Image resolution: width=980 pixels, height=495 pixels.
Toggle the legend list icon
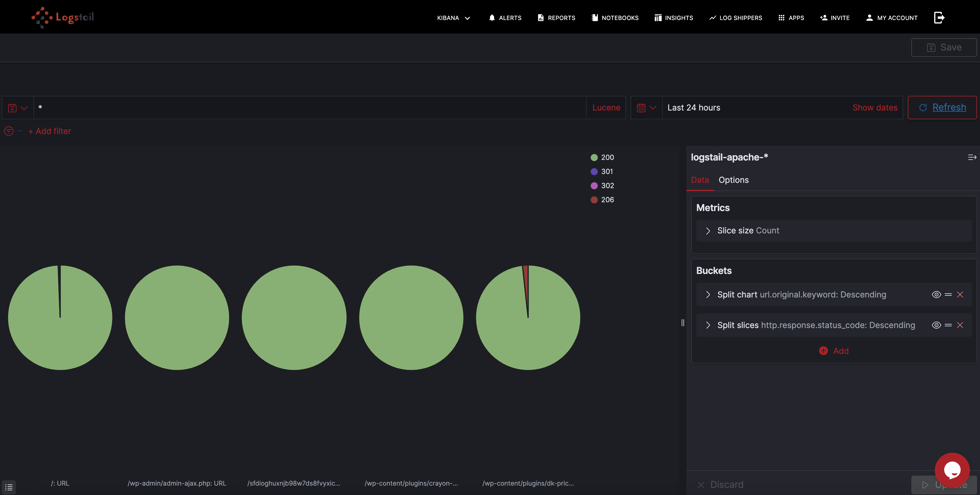[9, 487]
